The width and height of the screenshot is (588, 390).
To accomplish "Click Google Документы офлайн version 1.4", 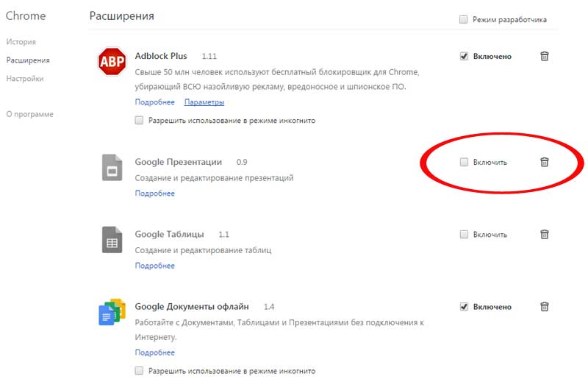I will tap(269, 307).
